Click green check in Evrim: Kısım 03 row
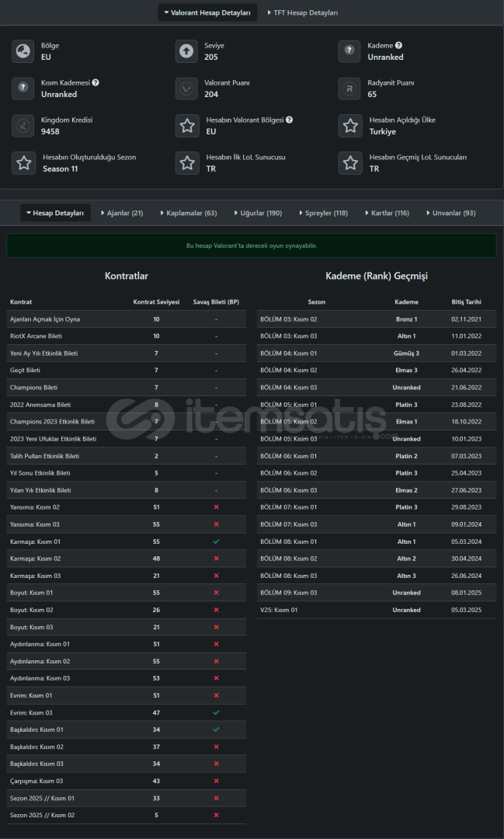The image size is (504, 839). 216,712
